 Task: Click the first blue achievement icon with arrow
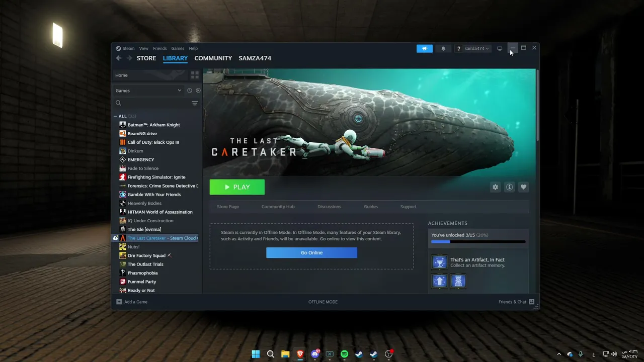click(439, 281)
